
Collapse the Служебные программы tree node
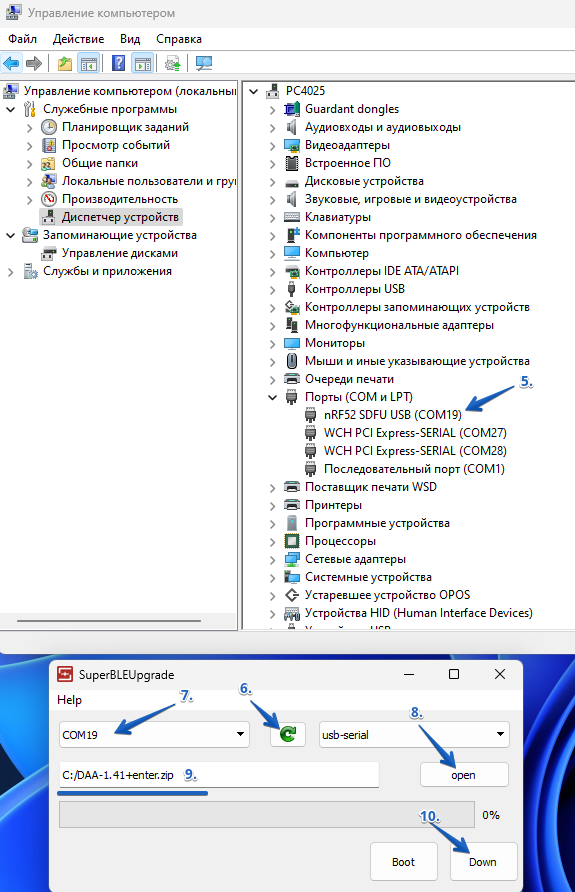pos(11,109)
